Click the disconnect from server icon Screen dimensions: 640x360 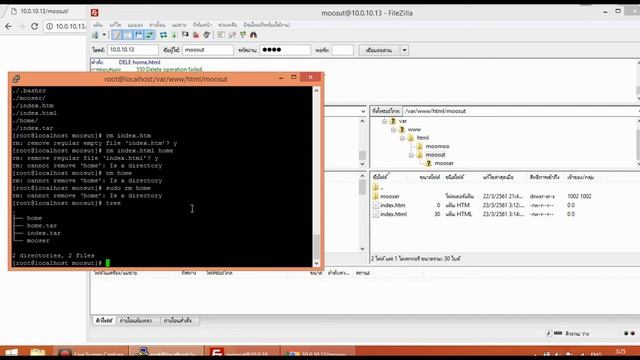pos(196,35)
